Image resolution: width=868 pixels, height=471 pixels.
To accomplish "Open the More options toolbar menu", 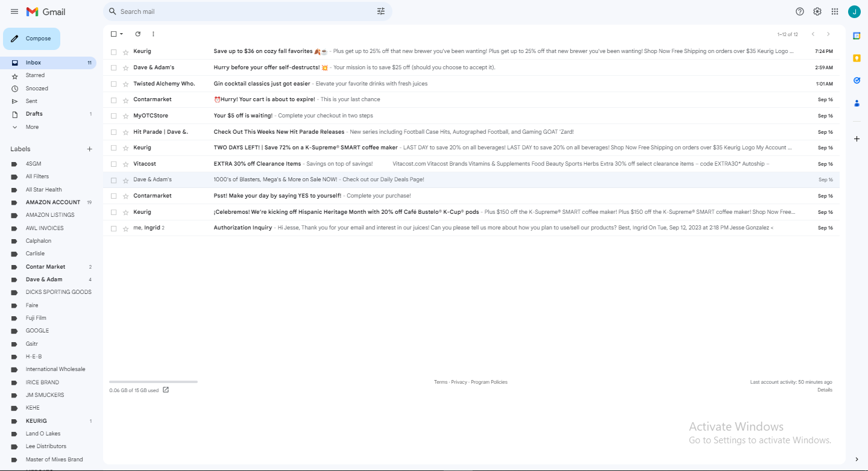I will click(x=153, y=34).
